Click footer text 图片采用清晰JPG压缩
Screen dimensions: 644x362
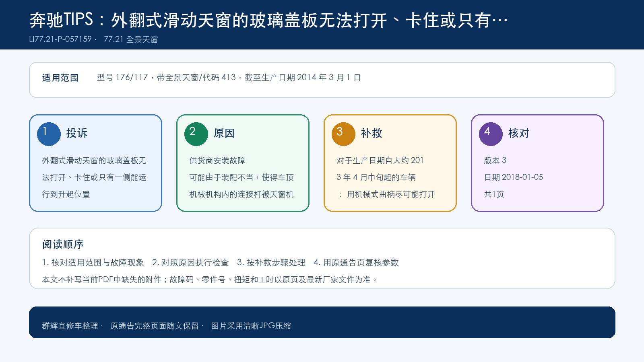click(251, 326)
